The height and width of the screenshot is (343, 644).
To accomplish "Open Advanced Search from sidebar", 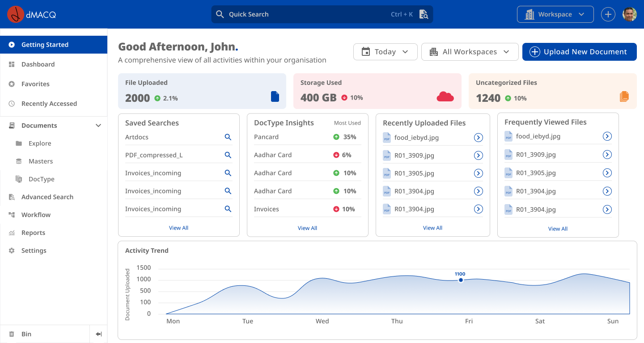I will 47,197.
